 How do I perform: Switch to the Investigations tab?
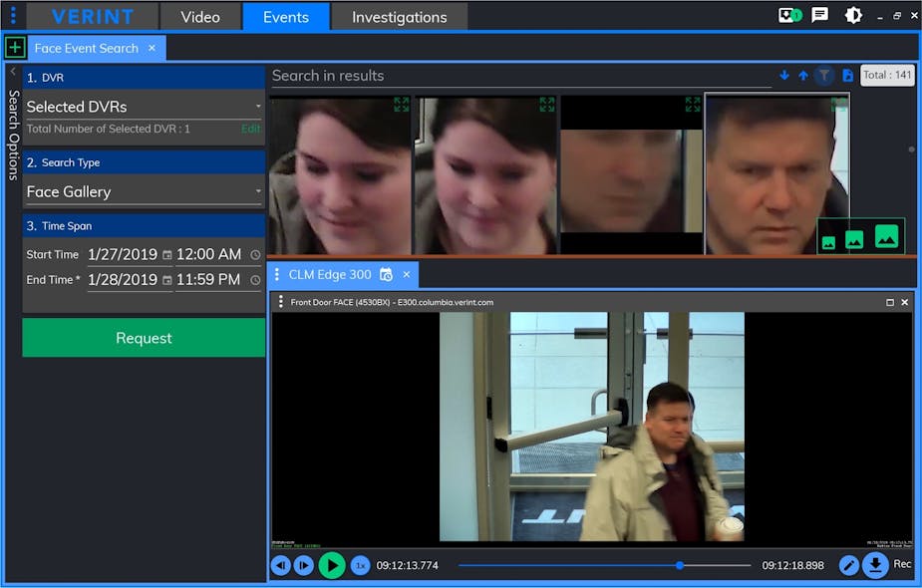coord(398,17)
